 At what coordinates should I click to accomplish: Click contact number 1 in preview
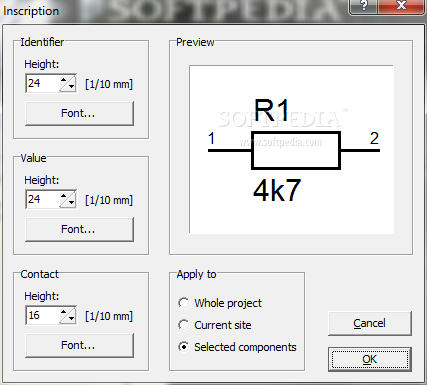[x=211, y=138]
